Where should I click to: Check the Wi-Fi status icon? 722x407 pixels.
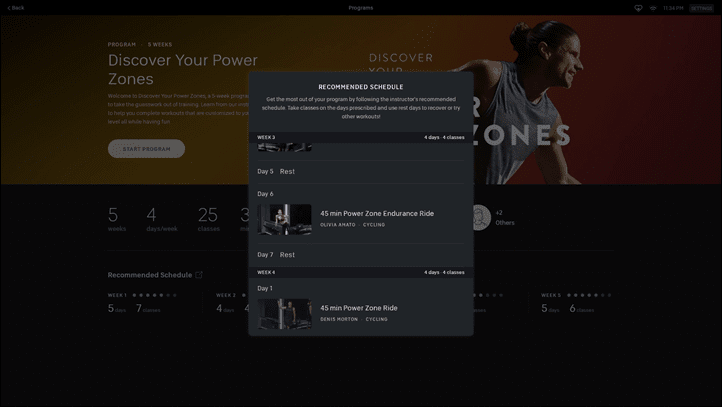[653, 8]
